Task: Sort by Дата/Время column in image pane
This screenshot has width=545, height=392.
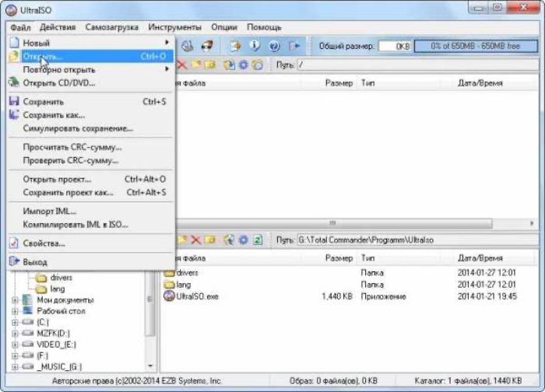Action: pyautogui.click(x=480, y=83)
